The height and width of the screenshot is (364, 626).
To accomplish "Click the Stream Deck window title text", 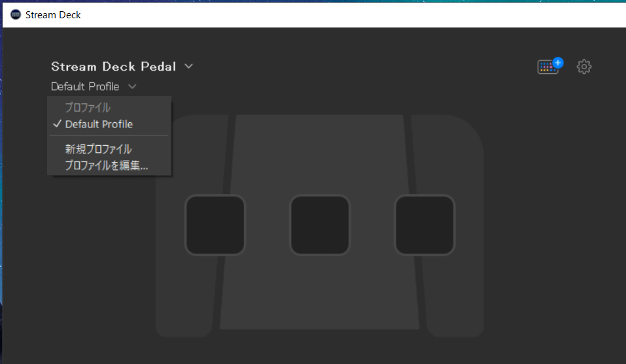I will (53, 15).
